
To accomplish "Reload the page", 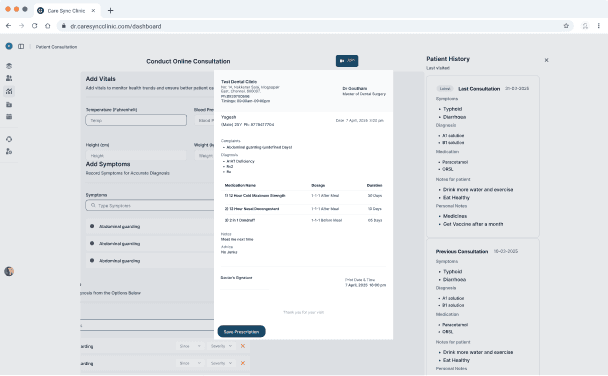I will pyautogui.click(x=35, y=26).
